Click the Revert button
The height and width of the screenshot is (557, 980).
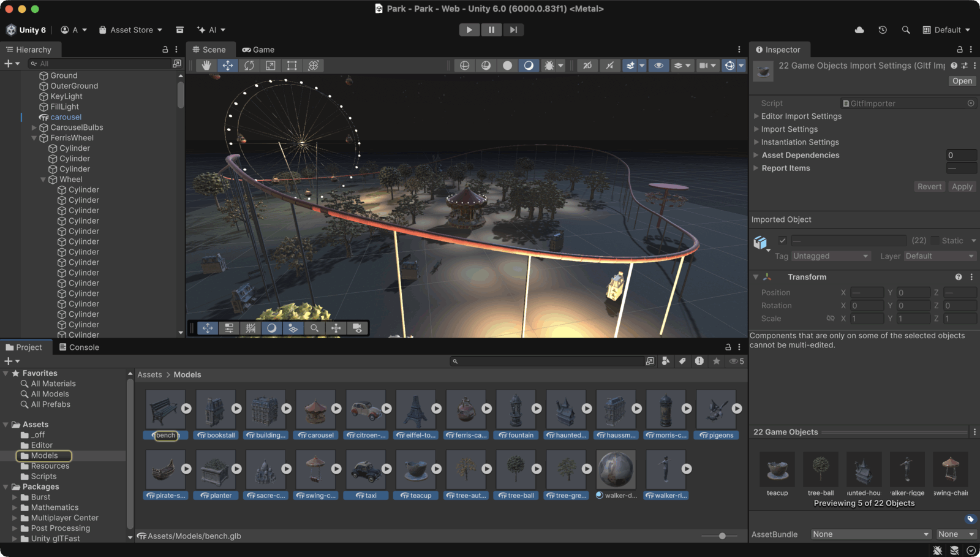[929, 187]
